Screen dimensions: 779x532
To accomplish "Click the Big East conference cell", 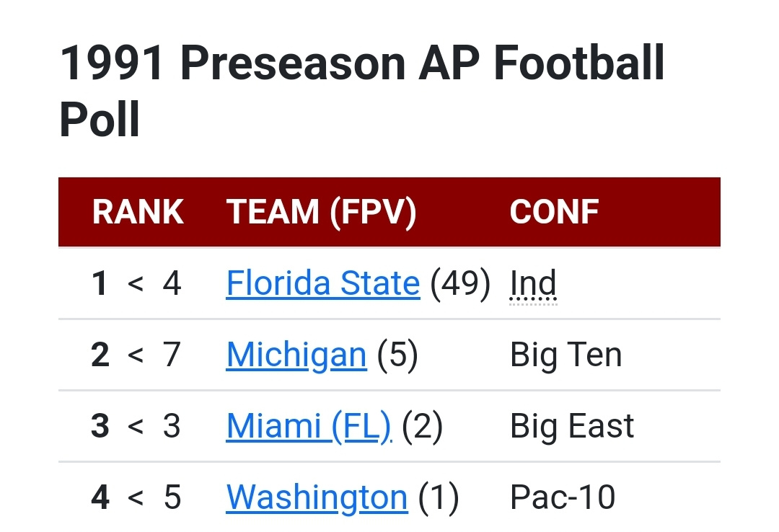I will coord(572,426).
